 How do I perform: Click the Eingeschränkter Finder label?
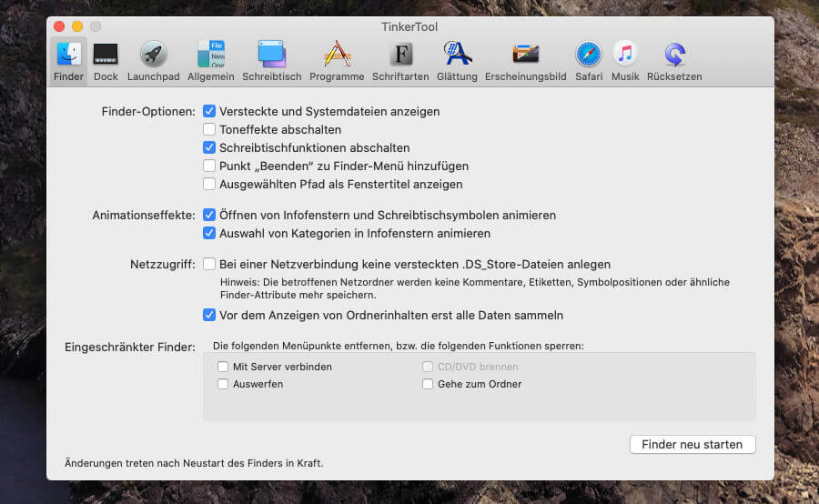(x=130, y=347)
